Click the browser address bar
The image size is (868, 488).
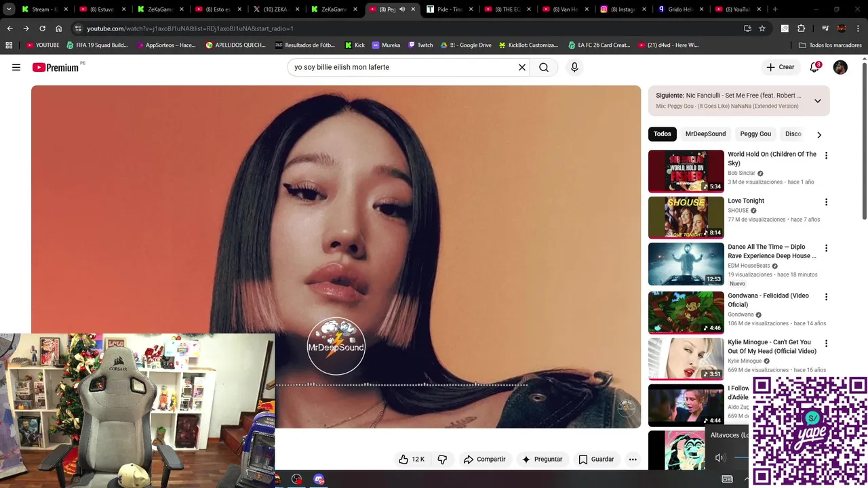click(407, 28)
